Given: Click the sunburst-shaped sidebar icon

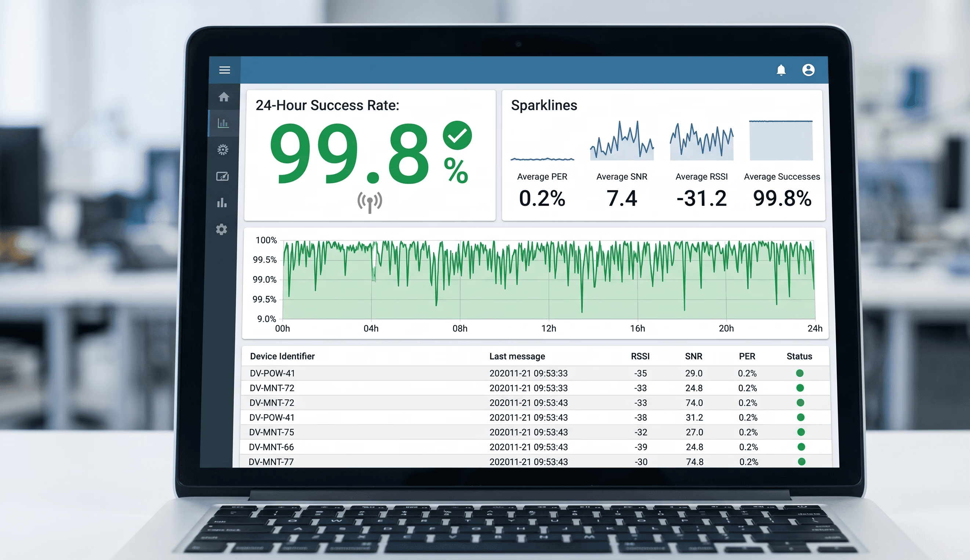Looking at the screenshot, I should [223, 150].
